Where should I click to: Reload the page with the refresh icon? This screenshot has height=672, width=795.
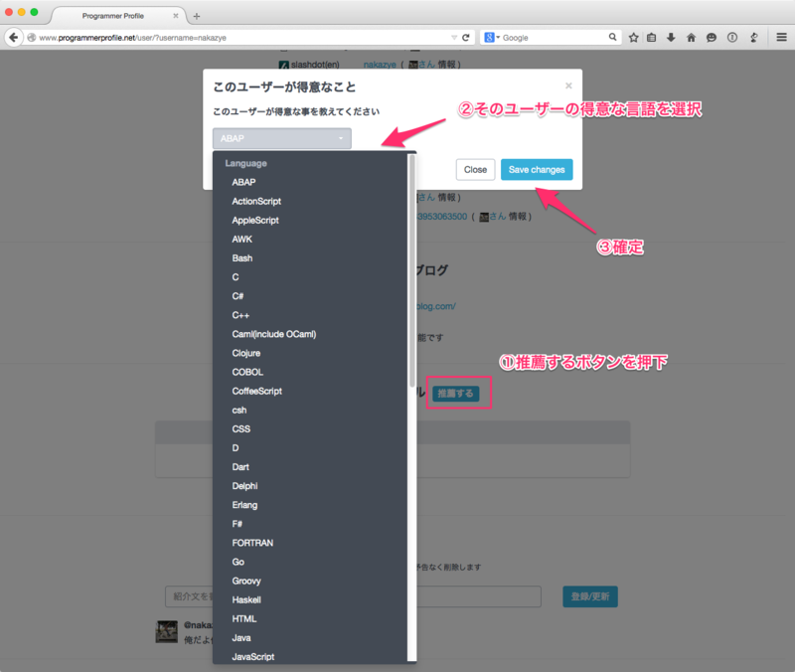[465, 38]
